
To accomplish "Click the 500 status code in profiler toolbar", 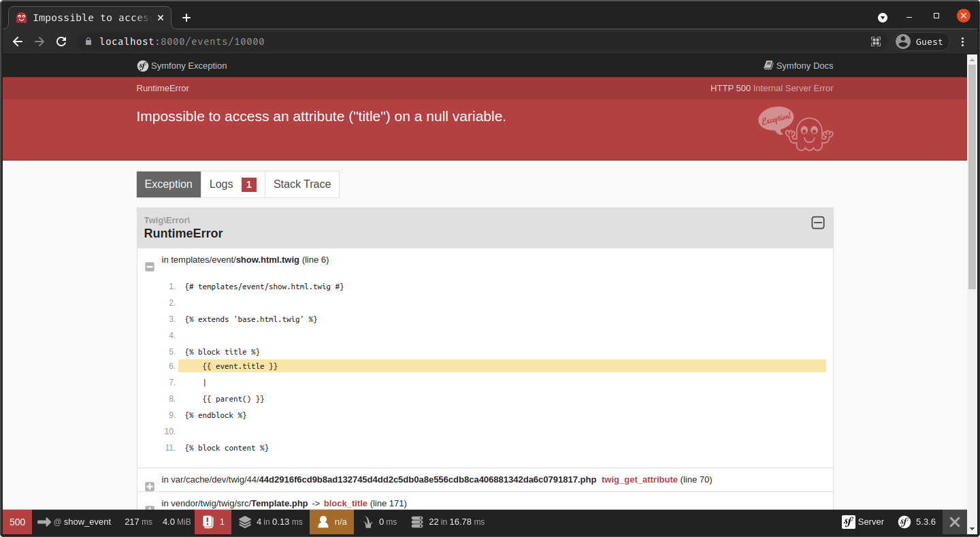I will tap(17, 522).
